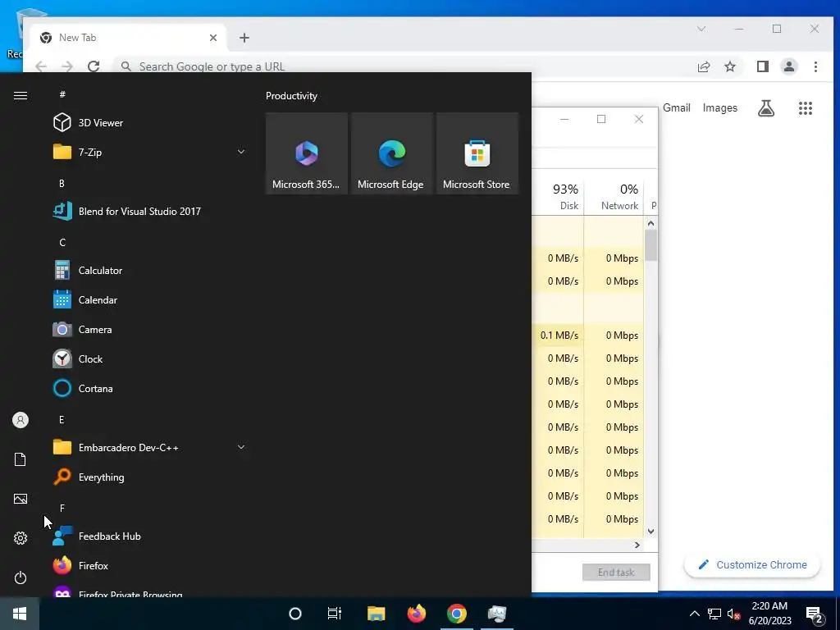Open Cortana search circle on taskbar
The width and height of the screenshot is (840, 630).
(295, 614)
